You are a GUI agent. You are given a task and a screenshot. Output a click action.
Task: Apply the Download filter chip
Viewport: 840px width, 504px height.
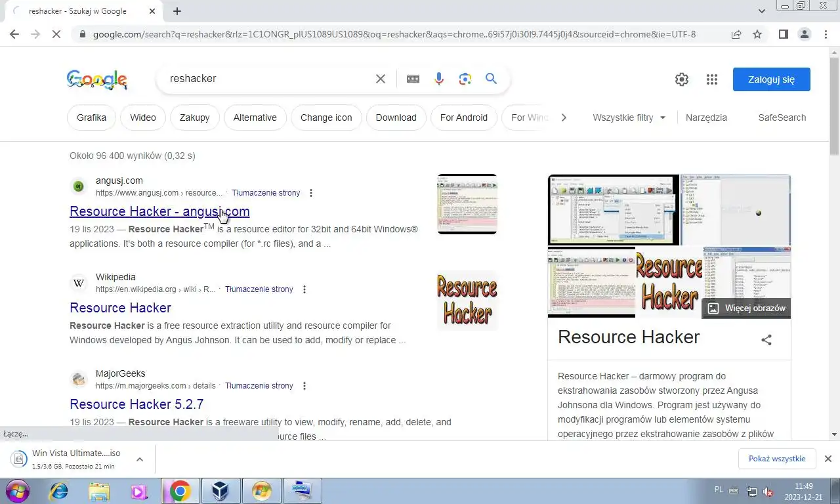pos(396,117)
